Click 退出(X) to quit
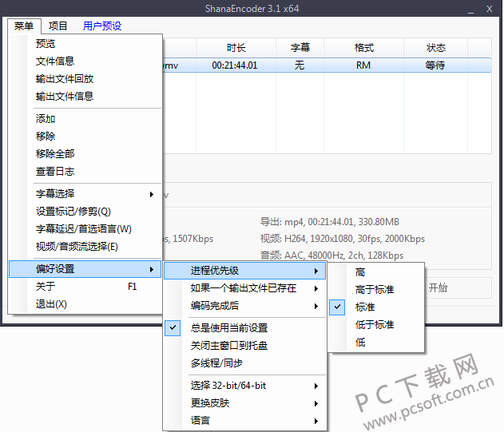This screenshot has height=432, width=504. (x=85, y=304)
